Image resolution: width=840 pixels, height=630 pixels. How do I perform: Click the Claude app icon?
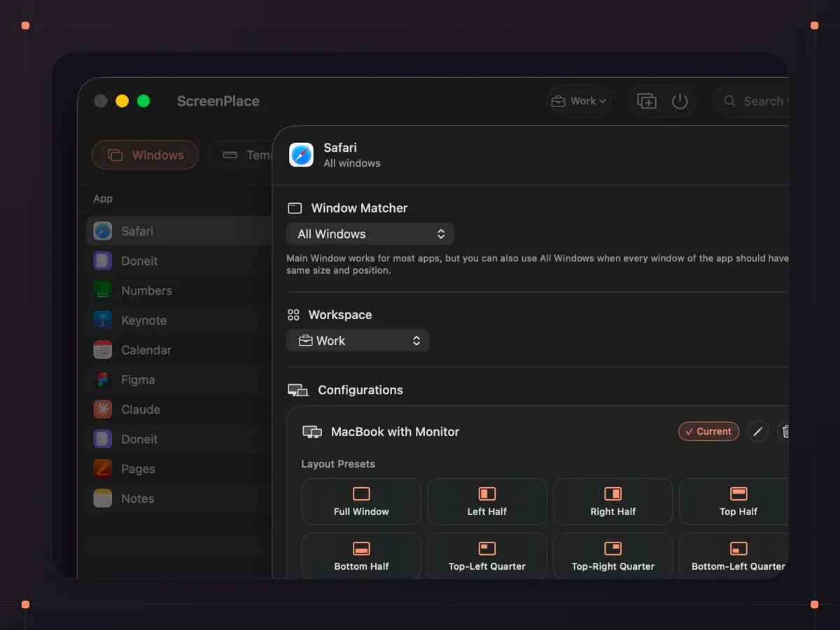[103, 409]
